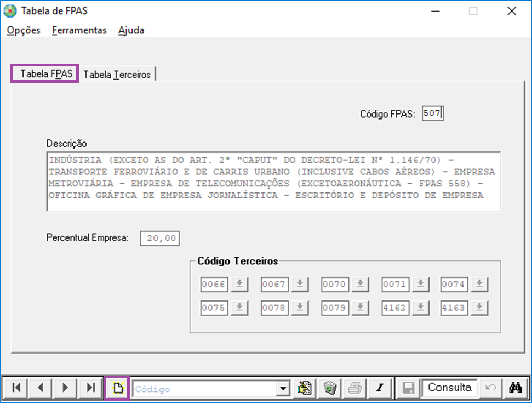Click the edit record icon beside Código dropdown
The height and width of the screenshot is (403, 532).
(x=304, y=388)
